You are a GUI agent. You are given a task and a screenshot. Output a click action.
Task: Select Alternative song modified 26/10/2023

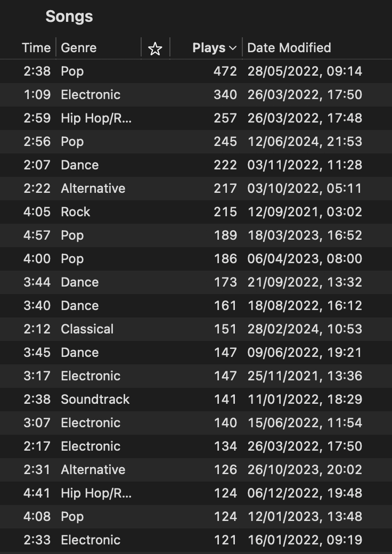tap(196, 469)
